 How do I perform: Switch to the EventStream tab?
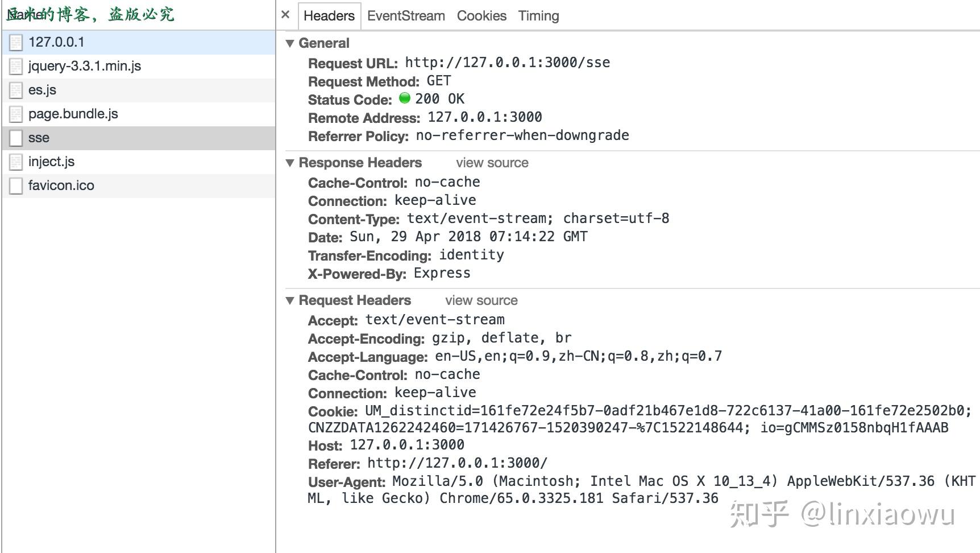(x=406, y=15)
